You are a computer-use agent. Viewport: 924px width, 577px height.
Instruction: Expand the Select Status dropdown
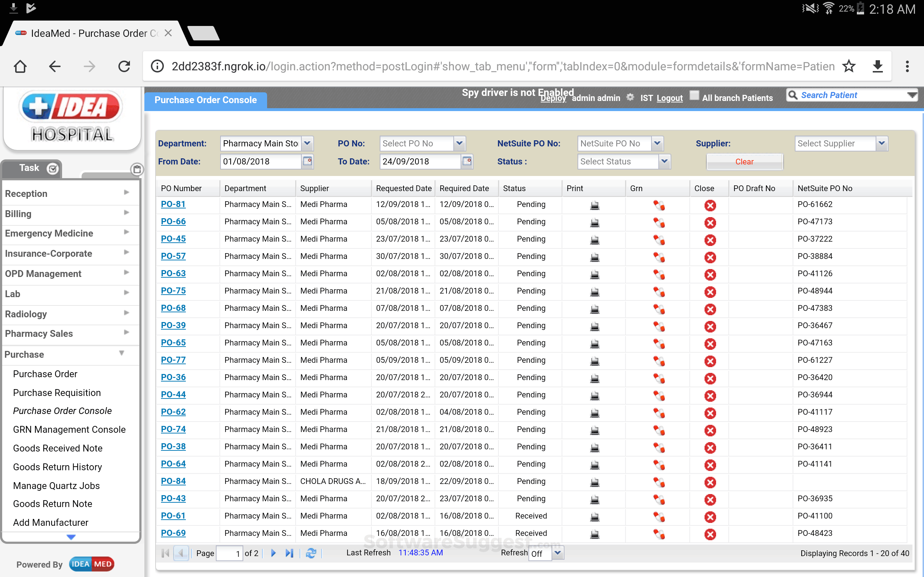click(664, 162)
